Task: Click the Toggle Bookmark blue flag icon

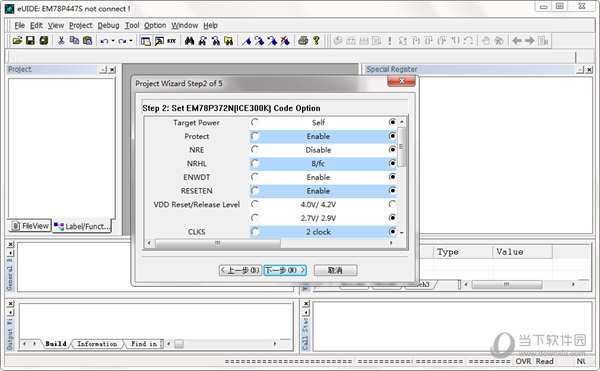Action: point(246,41)
